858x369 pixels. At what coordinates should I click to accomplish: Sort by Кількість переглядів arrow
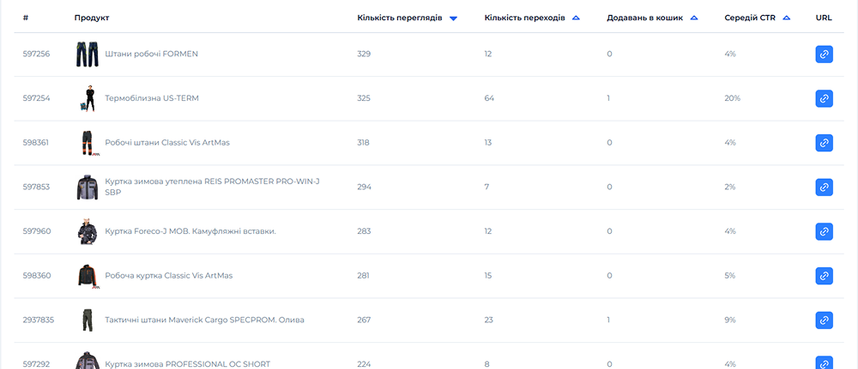point(453,18)
